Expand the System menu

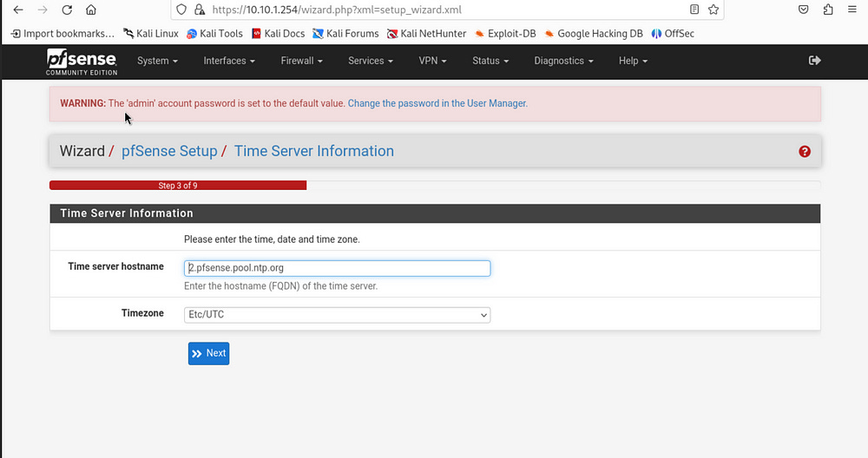[x=157, y=61]
